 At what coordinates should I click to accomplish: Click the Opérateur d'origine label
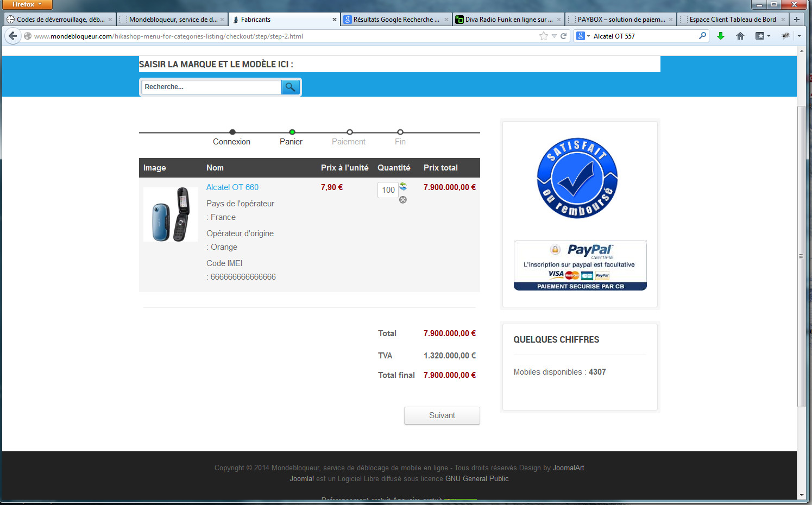coord(240,233)
